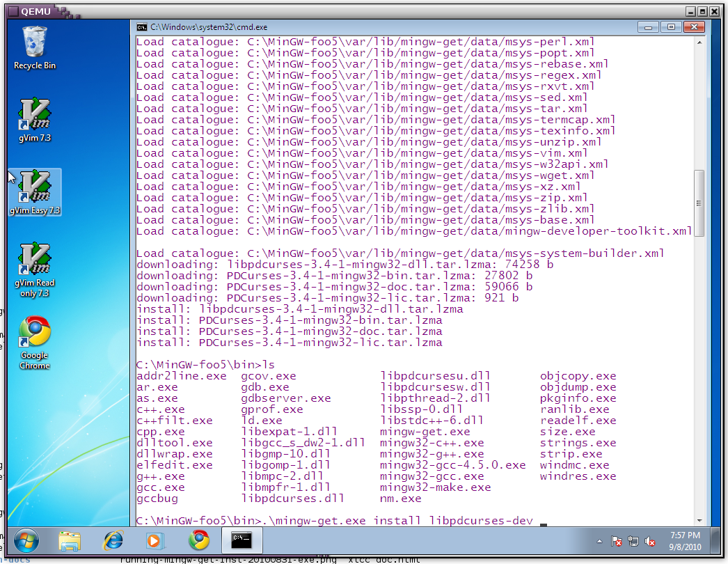Click the cmd.exe taskbar button
This screenshot has width=728, height=564.
click(242, 540)
